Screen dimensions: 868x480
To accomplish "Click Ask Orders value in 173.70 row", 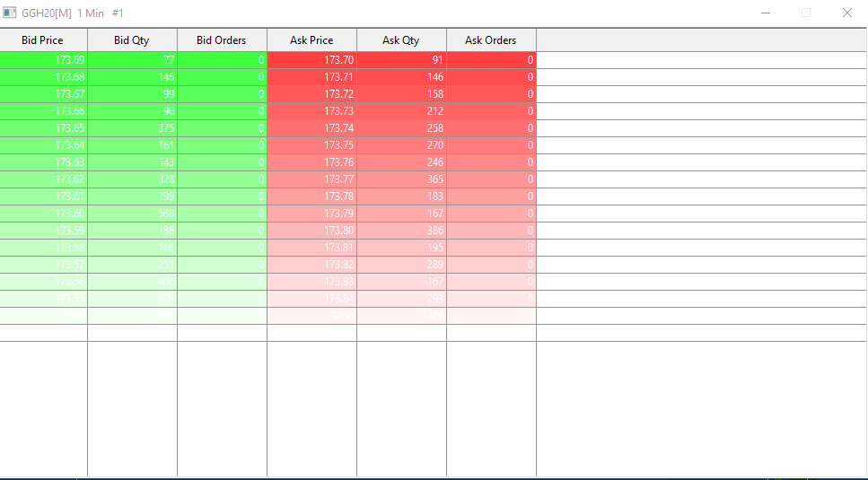I will coord(491,60).
